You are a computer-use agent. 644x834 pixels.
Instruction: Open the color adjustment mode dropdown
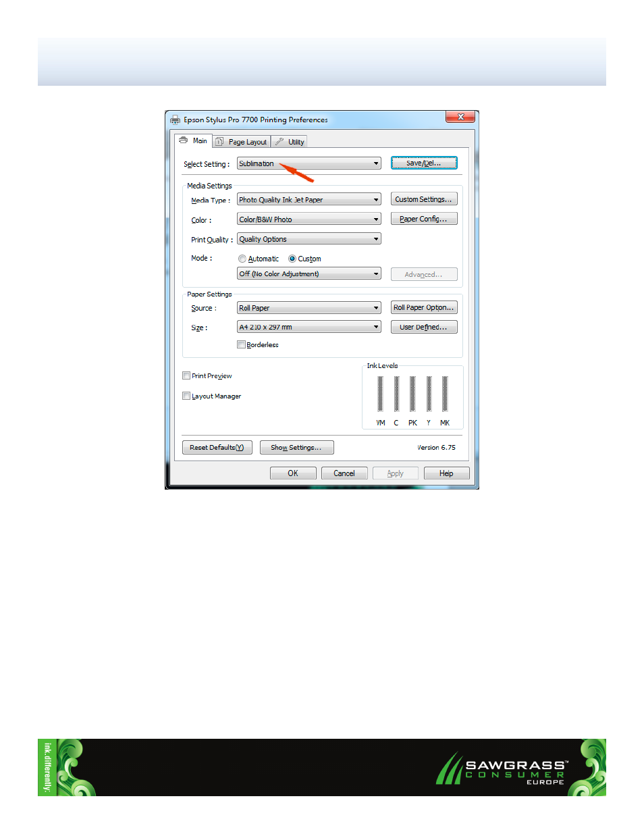[309, 273]
